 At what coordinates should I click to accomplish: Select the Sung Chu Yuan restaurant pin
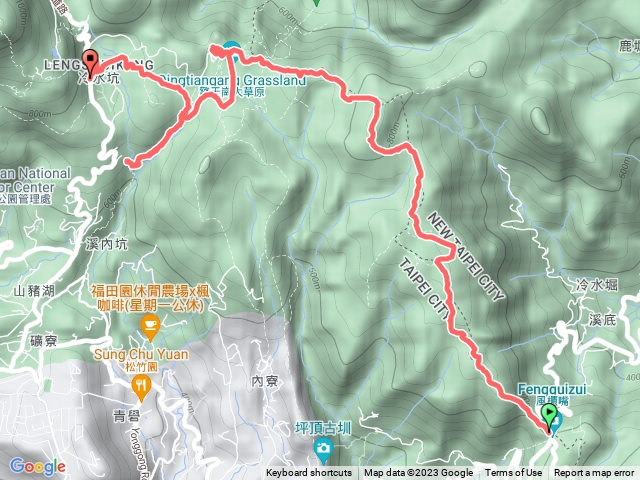click(x=141, y=389)
